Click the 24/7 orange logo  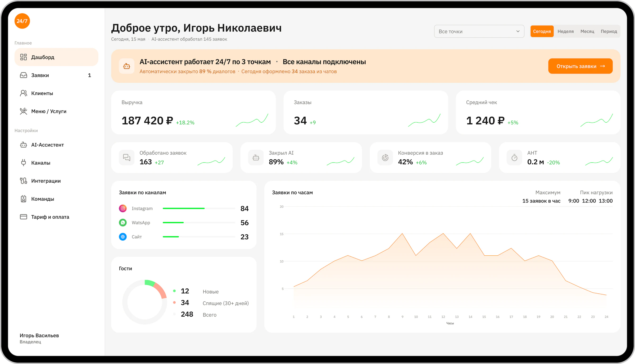(x=22, y=21)
